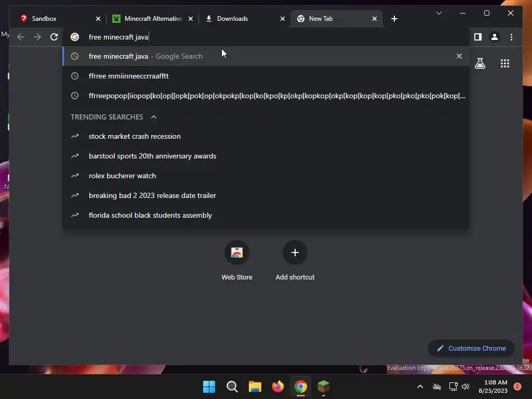Remove the 'free minecraft java' suggestion
Screen dimensions: 532x399
pos(459,56)
